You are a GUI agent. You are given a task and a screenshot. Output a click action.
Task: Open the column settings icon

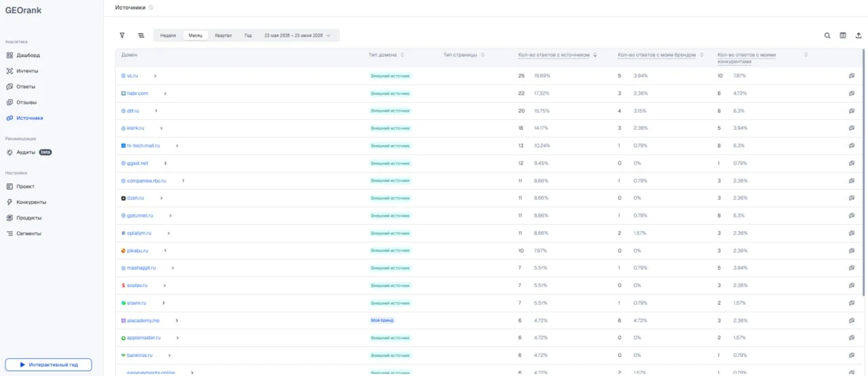[x=843, y=36]
